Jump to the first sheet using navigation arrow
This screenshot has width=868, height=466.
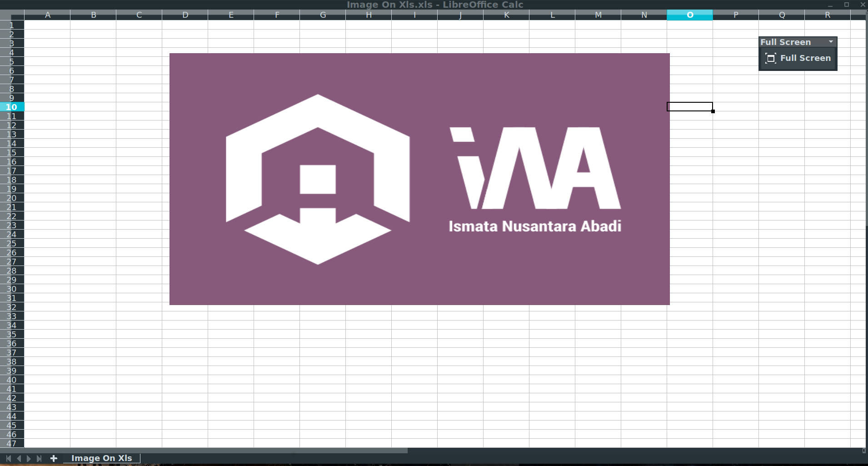(x=9, y=458)
